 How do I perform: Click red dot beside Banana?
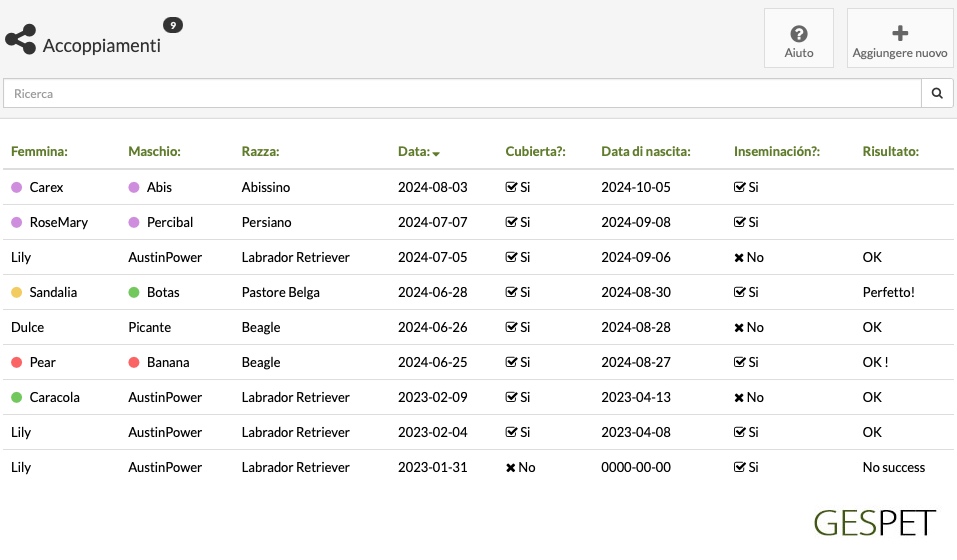[x=134, y=362]
